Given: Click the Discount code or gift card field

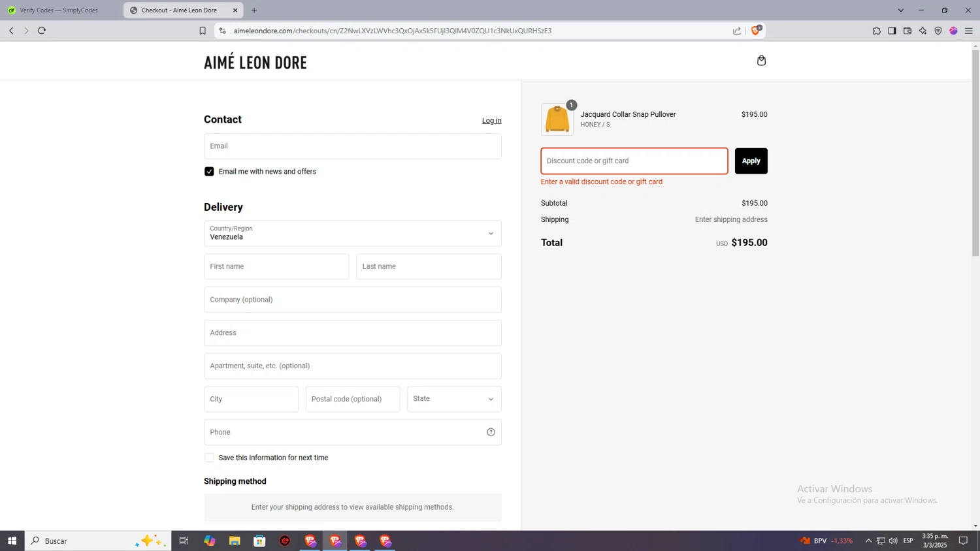Looking at the screenshot, I should click(634, 161).
